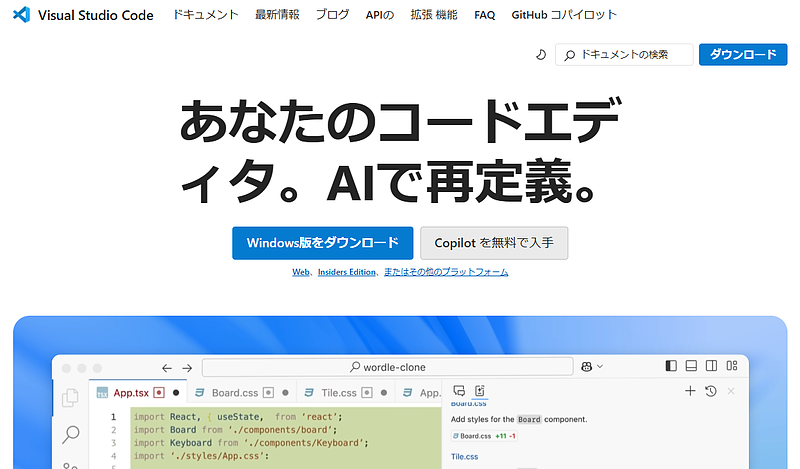This screenshot has height=469, width=800.
Task: Expand the dropdown chevron next to Copilot icon
Action: (x=598, y=367)
